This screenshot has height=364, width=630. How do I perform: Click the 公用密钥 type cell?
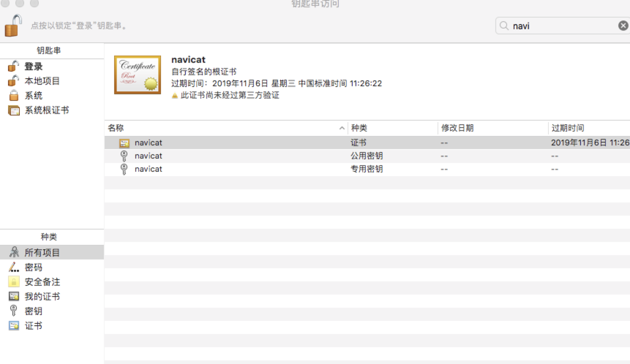pos(367,156)
